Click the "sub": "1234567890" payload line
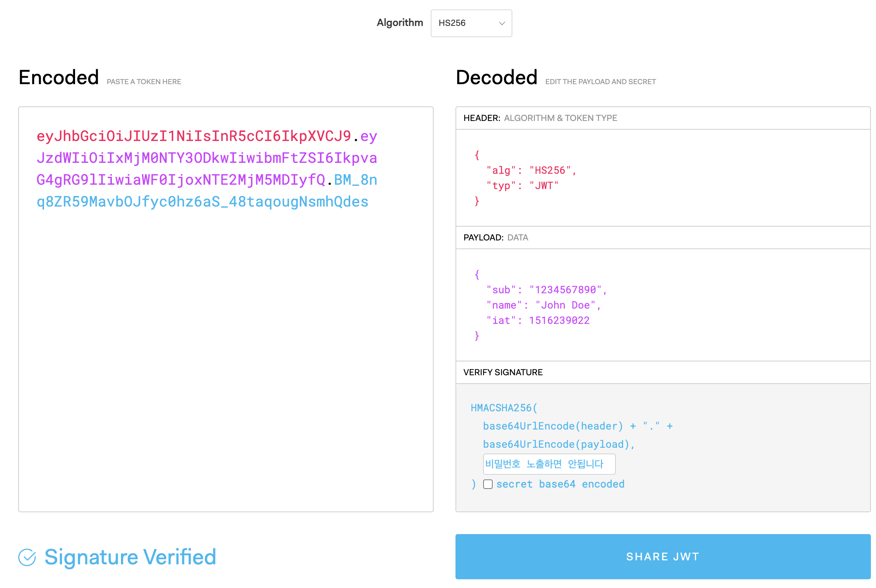The image size is (876, 588). coord(546,290)
